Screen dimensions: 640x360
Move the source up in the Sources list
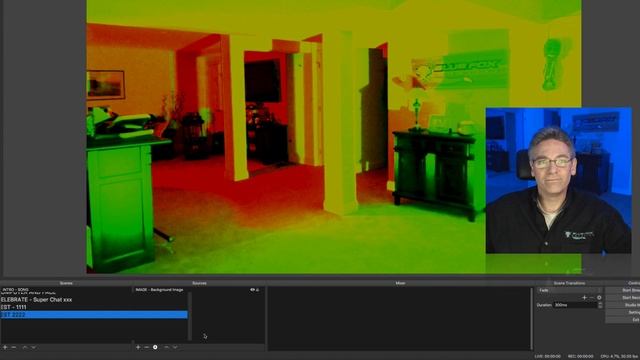click(x=167, y=347)
